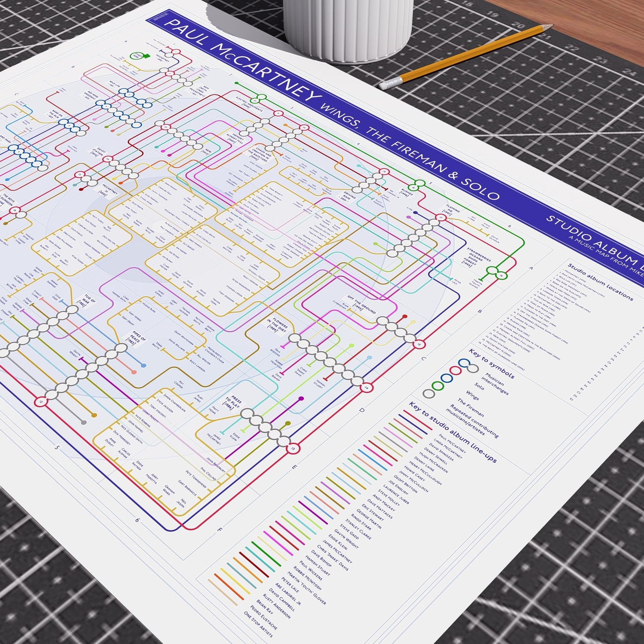The image size is (644, 644).
Task: Click "Repeated contributing musicians/artistes" label
Action: [472, 422]
